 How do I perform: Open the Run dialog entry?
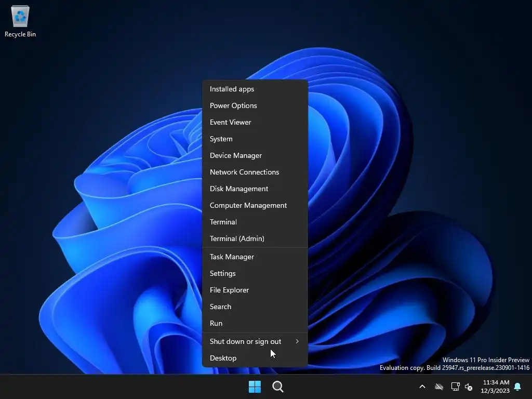pos(255,323)
